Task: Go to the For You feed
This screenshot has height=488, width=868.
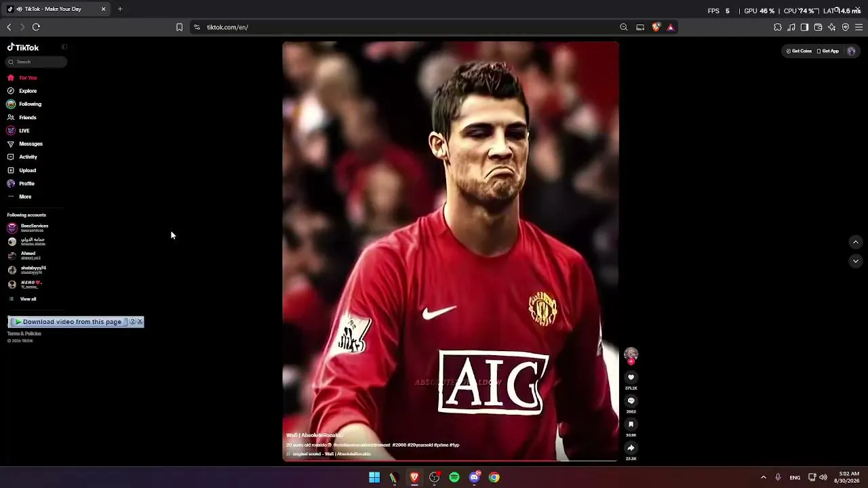Action: pyautogui.click(x=22, y=78)
